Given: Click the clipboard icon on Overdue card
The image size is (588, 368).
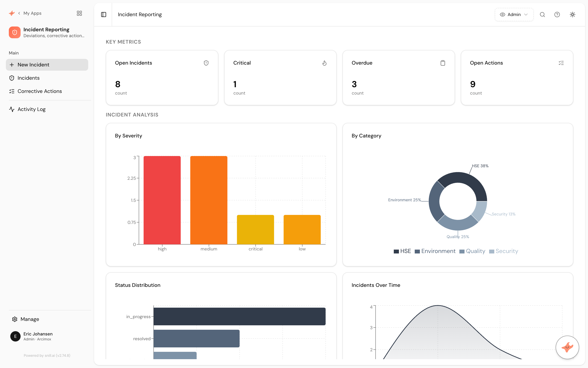Looking at the screenshot, I should [443, 63].
